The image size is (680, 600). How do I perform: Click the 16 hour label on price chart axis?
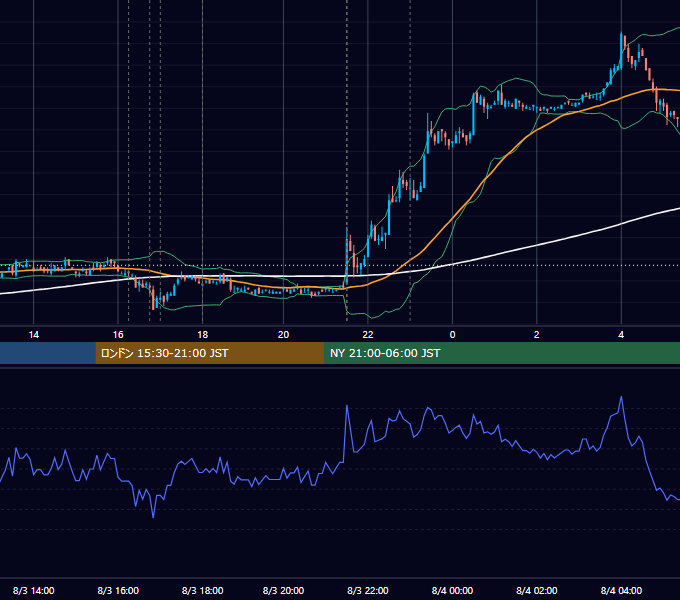(118, 335)
